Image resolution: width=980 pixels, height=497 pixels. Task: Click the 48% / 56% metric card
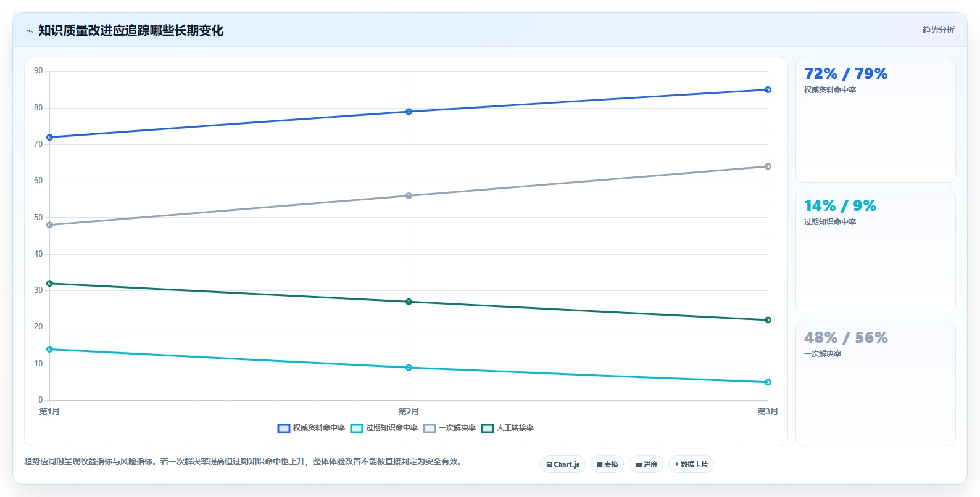point(876,384)
